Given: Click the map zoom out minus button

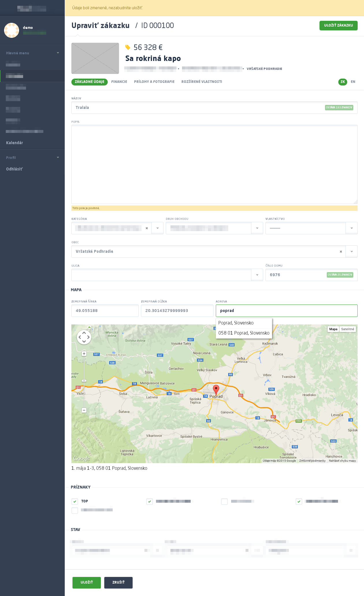Looking at the screenshot, I should [x=84, y=410].
